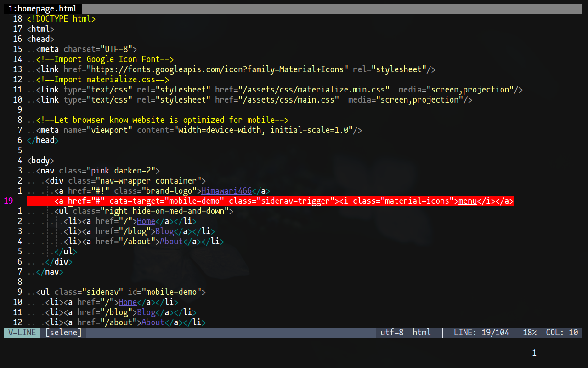Click the opening <html> tag

tap(40, 29)
